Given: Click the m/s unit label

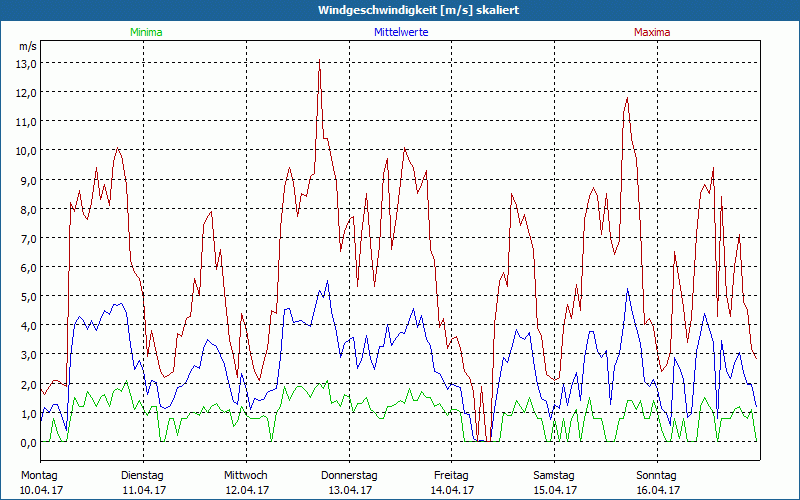Looking at the screenshot, I should [27, 46].
